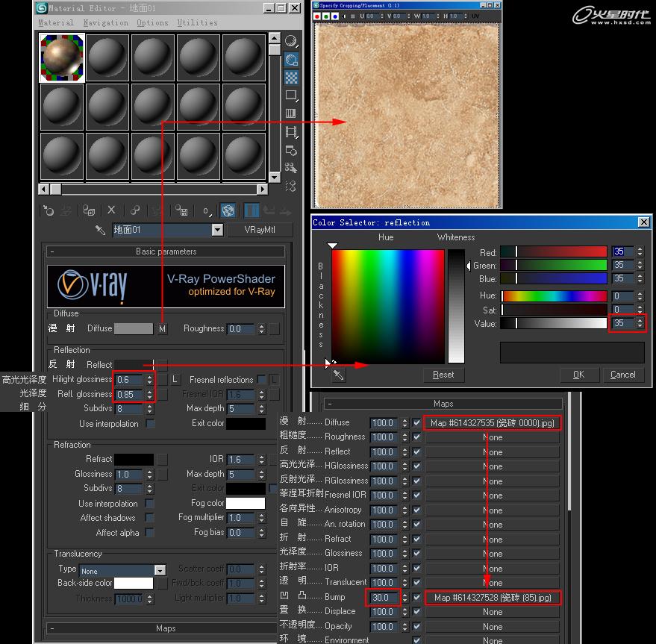The width and height of the screenshot is (656, 644).
Task: Toggle the Show End Result icon
Action: click(252, 210)
